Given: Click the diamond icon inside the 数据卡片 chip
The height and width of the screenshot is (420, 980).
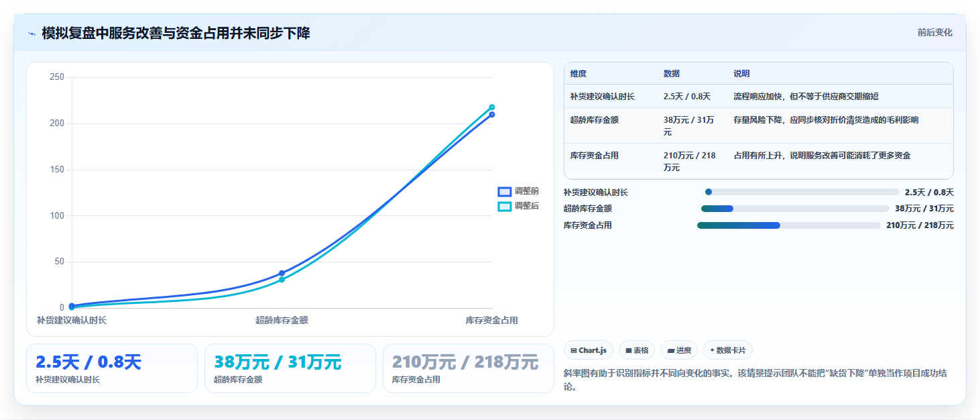Looking at the screenshot, I should coord(712,350).
